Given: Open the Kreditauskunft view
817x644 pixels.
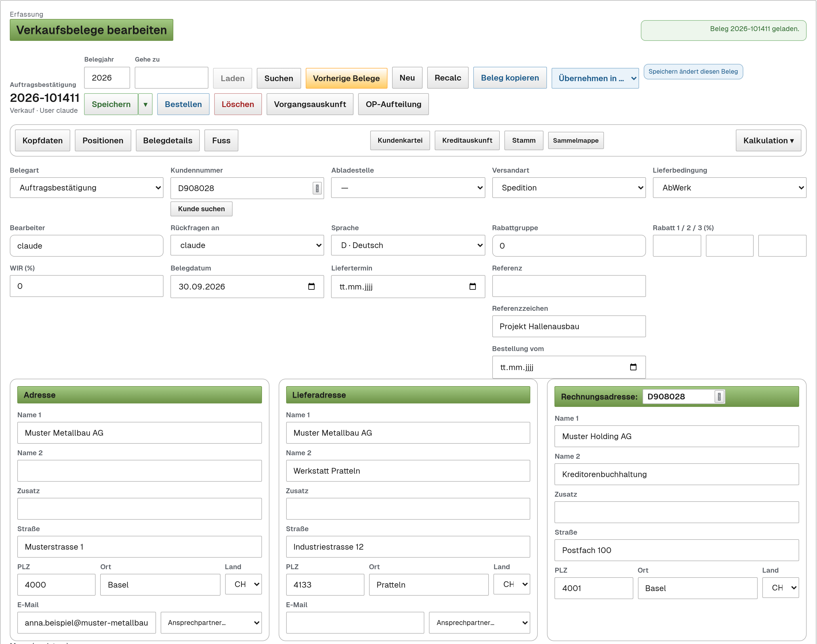Looking at the screenshot, I should click(467, 141).
